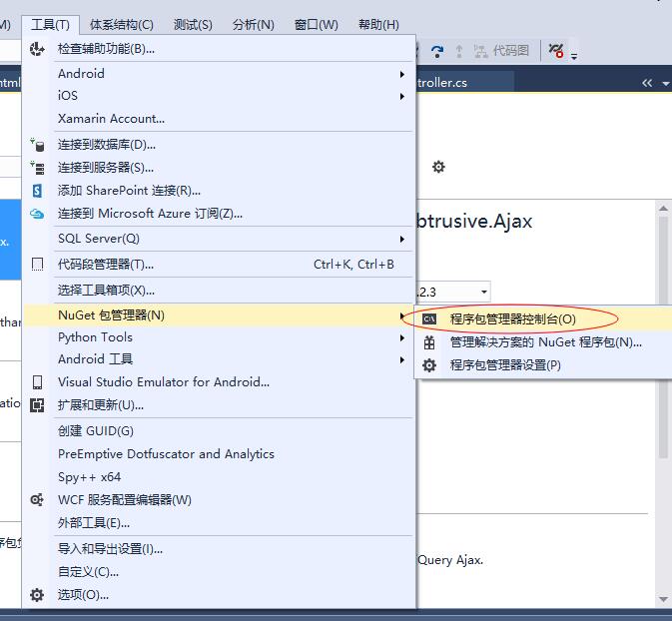Open the document tab list dropdown
672x621 pixels.
click(666, 84)
